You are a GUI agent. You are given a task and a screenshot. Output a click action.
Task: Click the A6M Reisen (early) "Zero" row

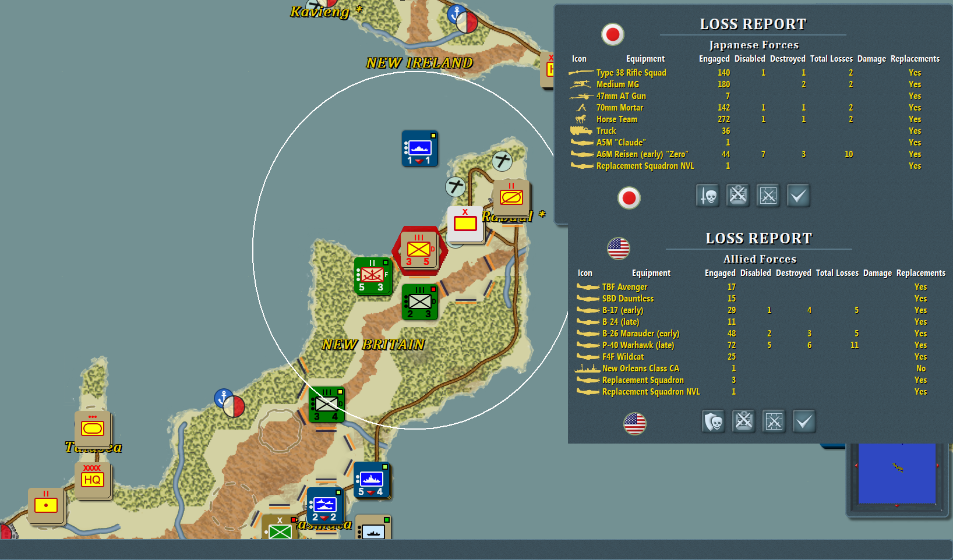754,154
